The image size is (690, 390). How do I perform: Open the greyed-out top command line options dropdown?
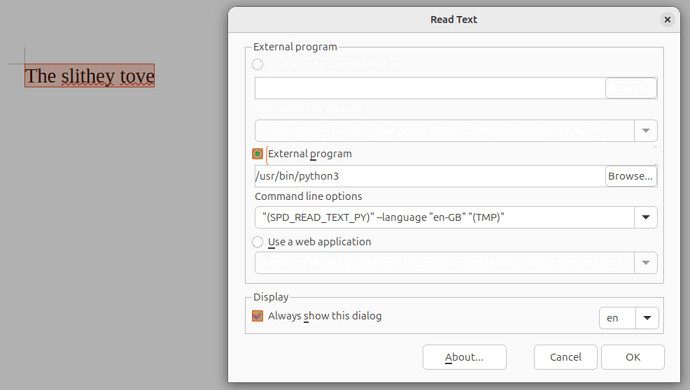pos(646,131)
